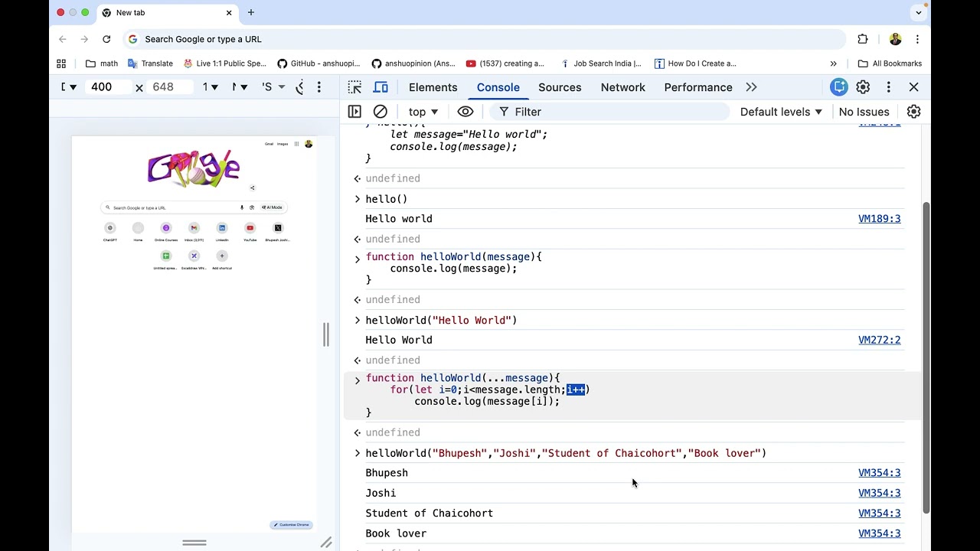Click the doodle share icon
The height and width of the screenshot is (551, 980).
pyautogui.click(x=252, y=187)
